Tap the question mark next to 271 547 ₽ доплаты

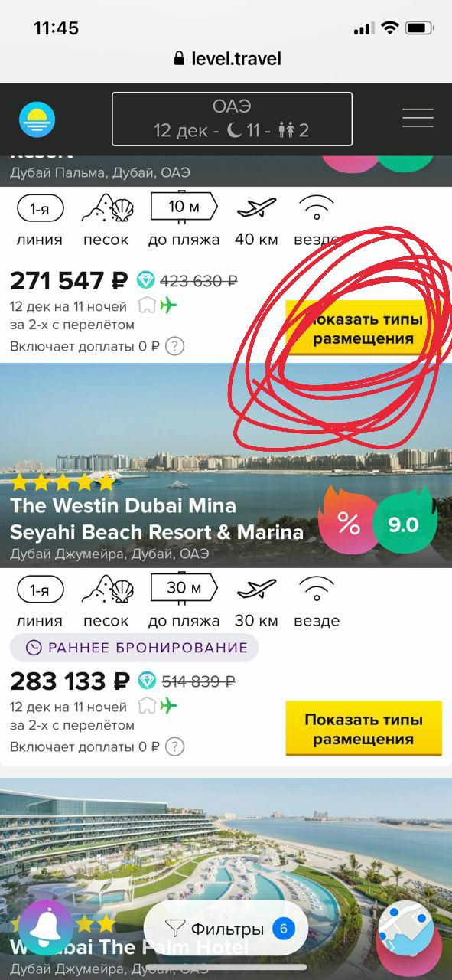[x=175, y=346]
